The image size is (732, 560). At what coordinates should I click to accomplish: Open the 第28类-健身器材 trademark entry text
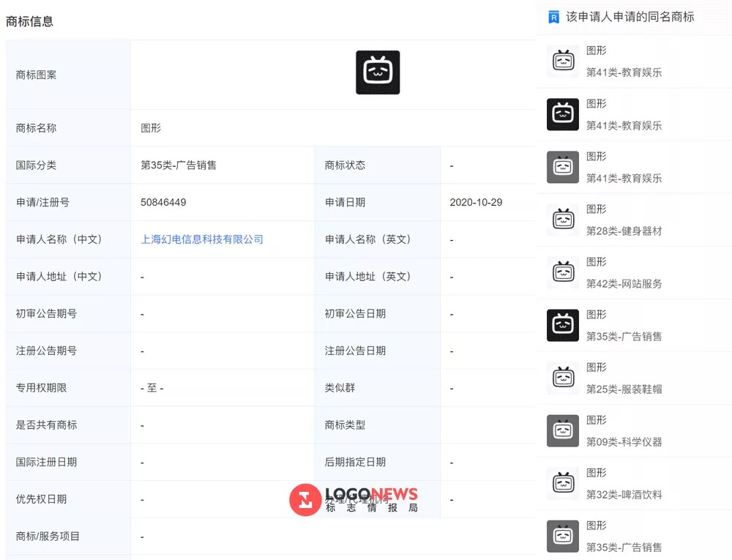[x=624, y=231]
